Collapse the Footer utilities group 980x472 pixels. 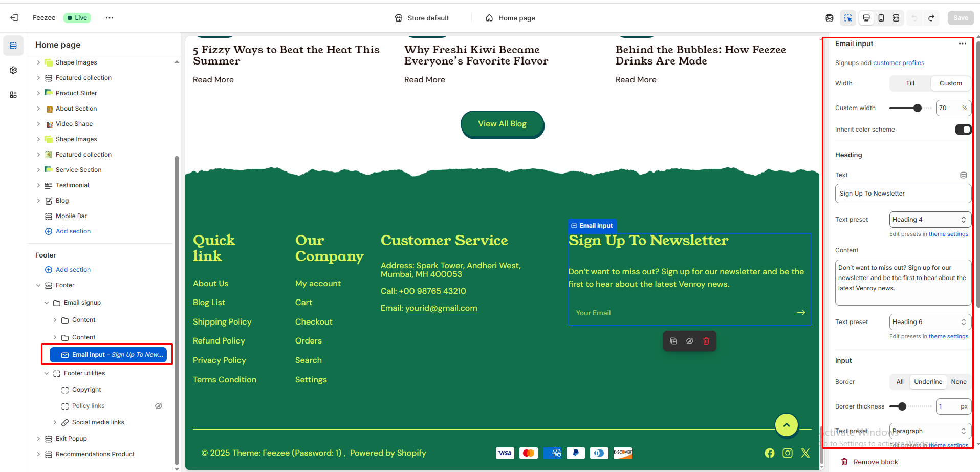47,373
